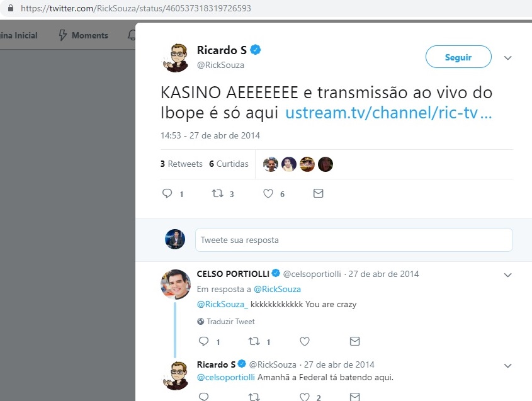The width and height of the screenshot is (532, 401).
Task: Send main tweet via direct message envelope
Action: tap(318, 193)
